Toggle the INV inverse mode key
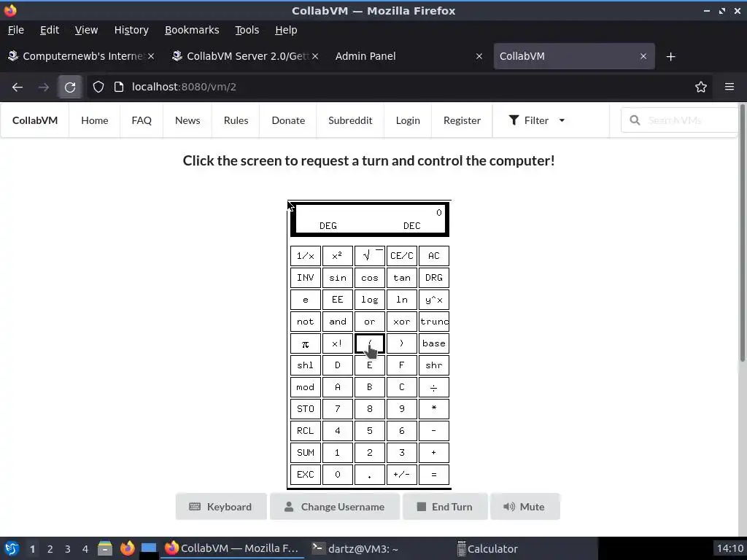 point(306,278)
